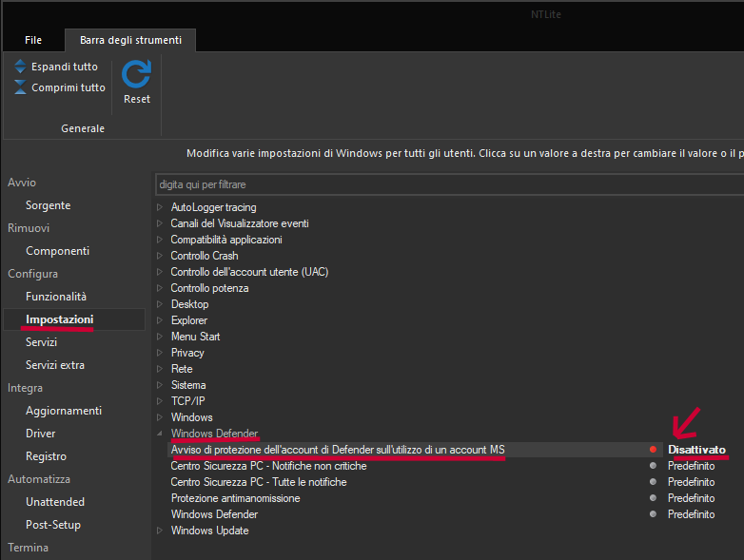This screenshot has width=744, height=560.
Task: Open the File menu
Action: [33, 40]
